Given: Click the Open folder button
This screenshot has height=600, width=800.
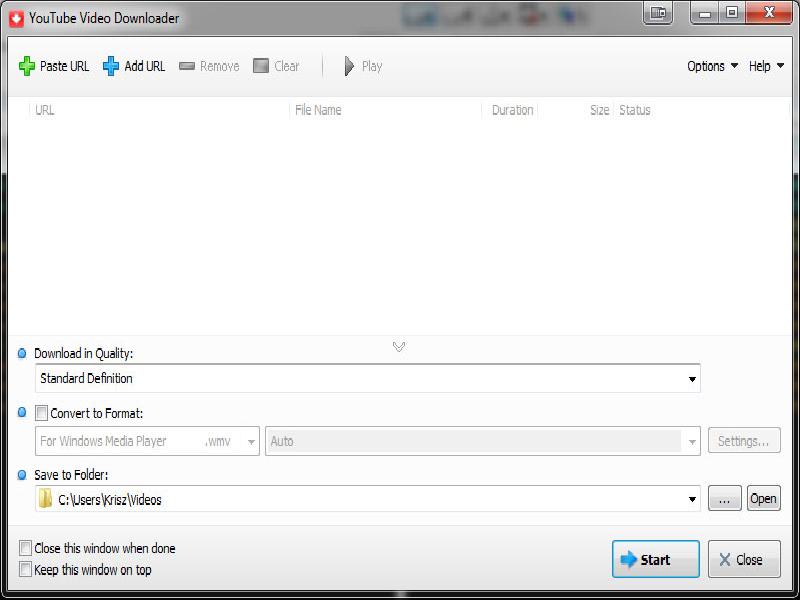Looking at the screenshot, I should pyautogui.click(x=764, y=498).
